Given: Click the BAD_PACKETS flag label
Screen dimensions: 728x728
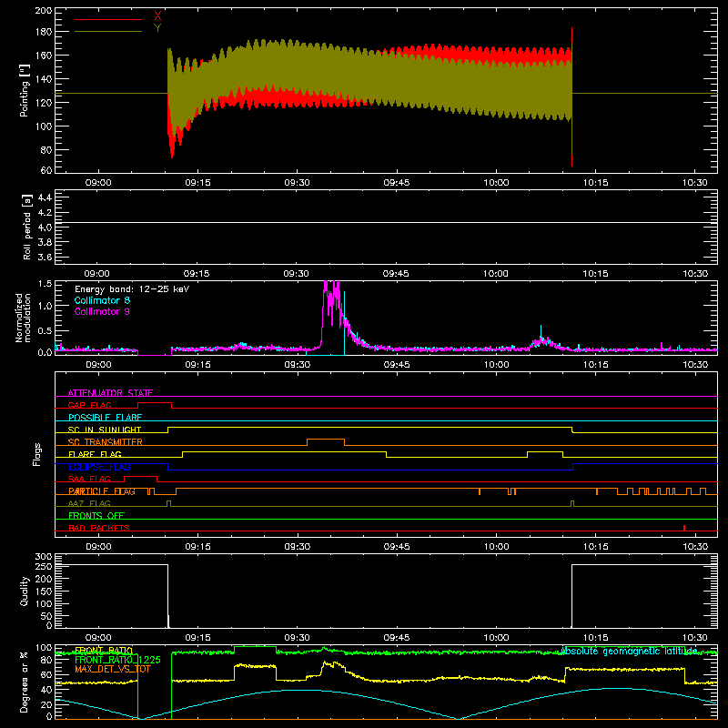Looking at the screenshot, I should [x=99, y=528].
